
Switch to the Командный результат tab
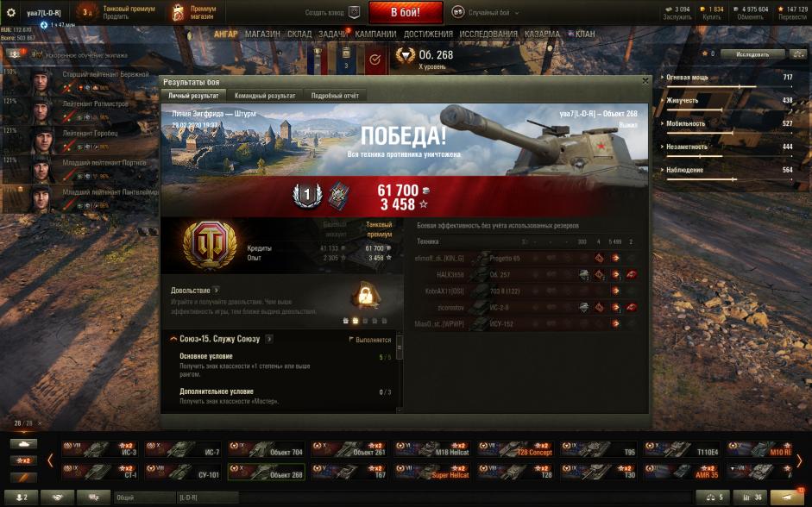click(x=265, y=96)
